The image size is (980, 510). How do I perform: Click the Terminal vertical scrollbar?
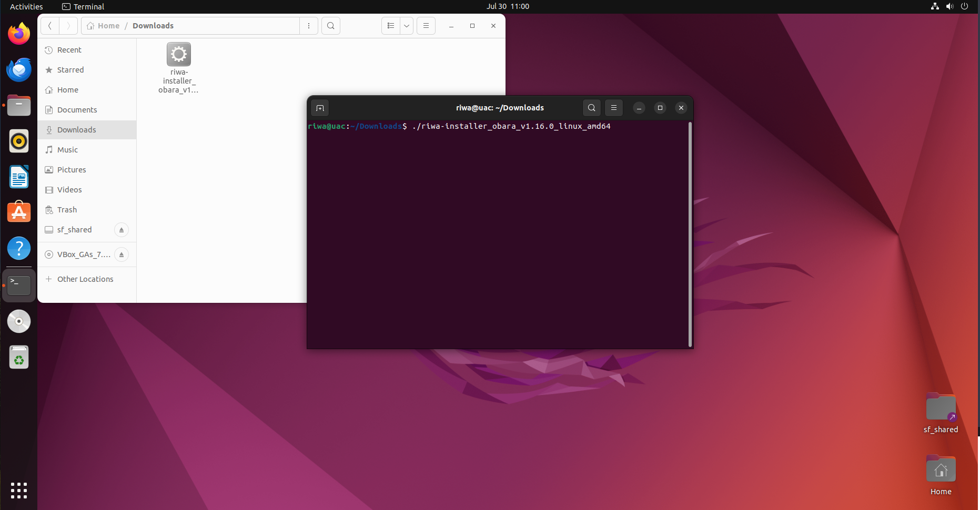click(x=690, y=234)
